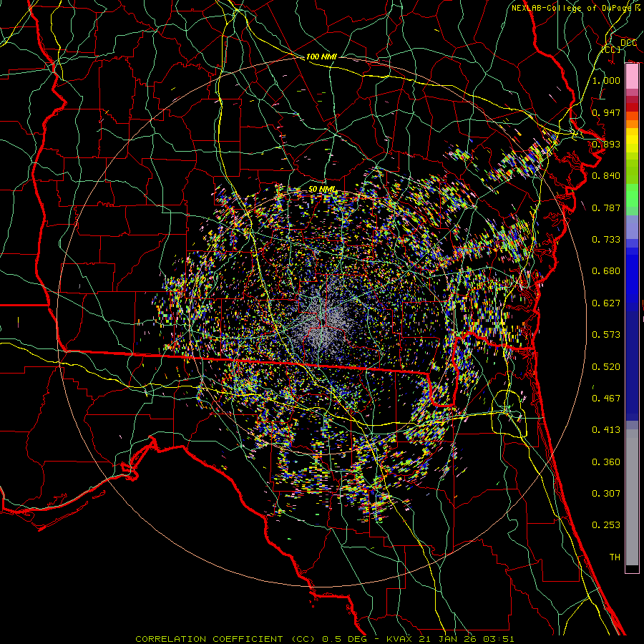The height and width of the screenshot is (644, 644).
Task: Click the red segment of the color bar
Action: [x=632, y=107]
